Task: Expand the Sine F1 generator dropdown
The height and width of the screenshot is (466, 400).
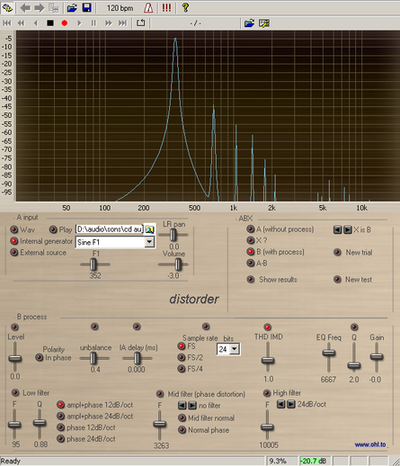Action: pos(149,242)
